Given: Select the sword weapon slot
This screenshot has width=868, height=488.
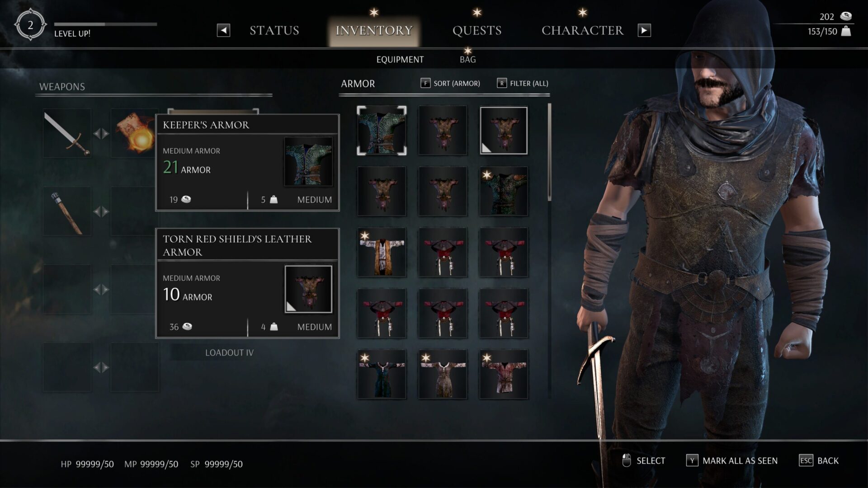Looking at the screenshot, I should click(67, 133).
